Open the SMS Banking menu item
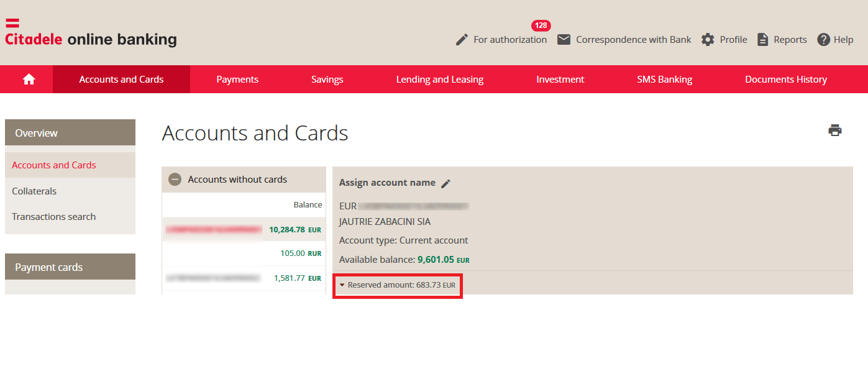The height and width of the screenshot is (374, 868). point(664,79)
